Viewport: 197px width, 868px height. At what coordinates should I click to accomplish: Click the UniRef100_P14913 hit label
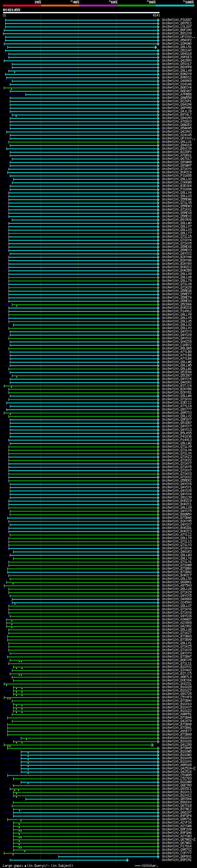point(176,440)
